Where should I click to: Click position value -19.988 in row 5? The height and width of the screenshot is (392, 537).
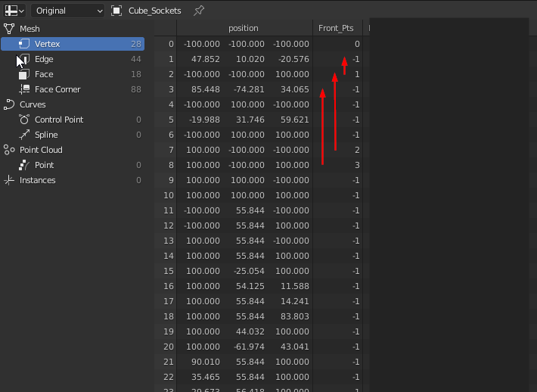pyautogui.click(x=204, y=120)
